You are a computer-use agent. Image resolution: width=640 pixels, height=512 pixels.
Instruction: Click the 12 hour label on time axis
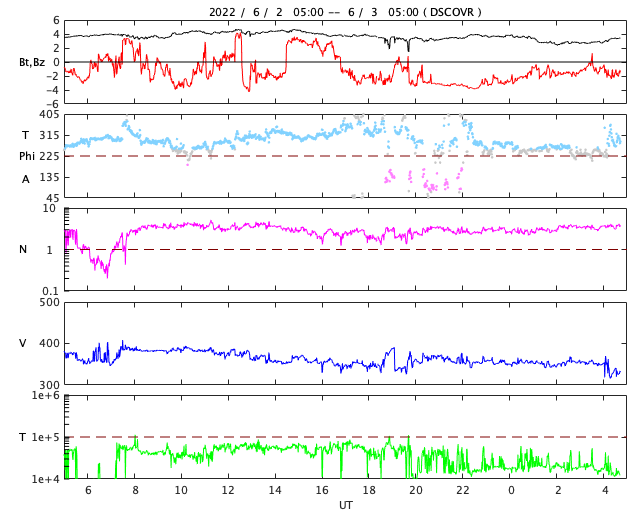228,490
